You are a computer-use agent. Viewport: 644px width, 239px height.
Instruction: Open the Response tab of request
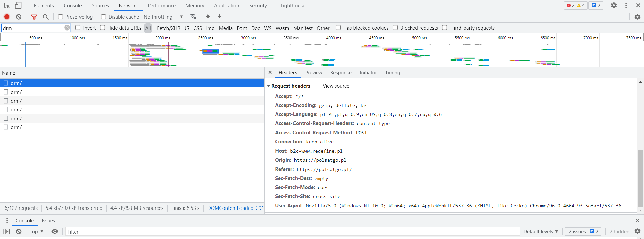pos(341,72)
